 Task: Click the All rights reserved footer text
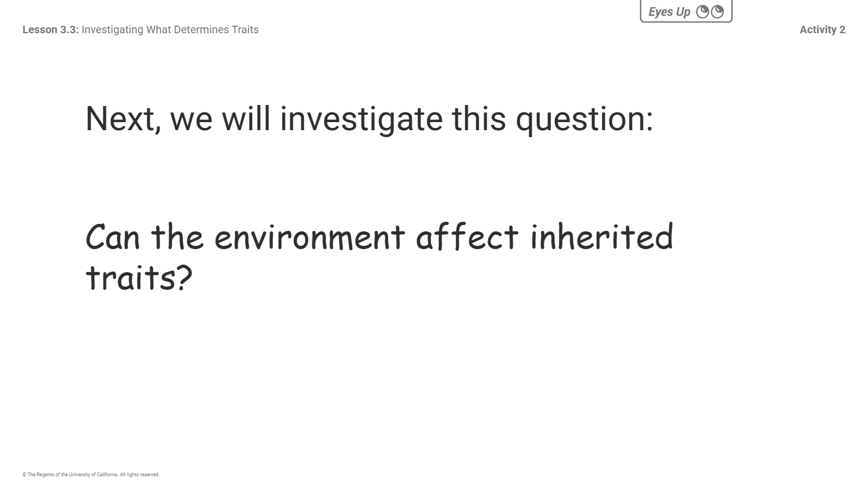pos(139,475)
